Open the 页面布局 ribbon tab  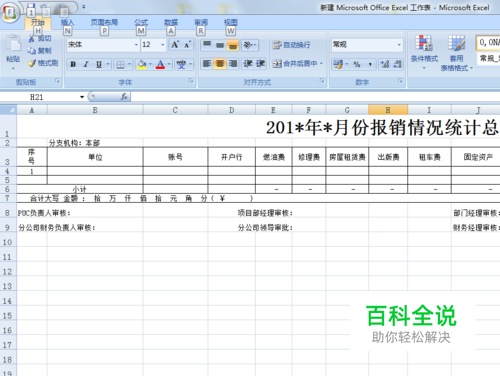(104, 22)
